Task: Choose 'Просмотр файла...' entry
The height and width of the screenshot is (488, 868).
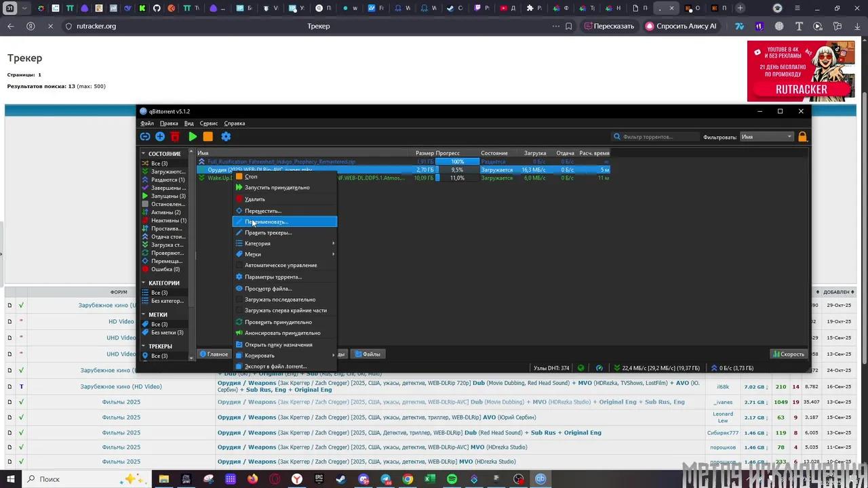Action: 285,289
